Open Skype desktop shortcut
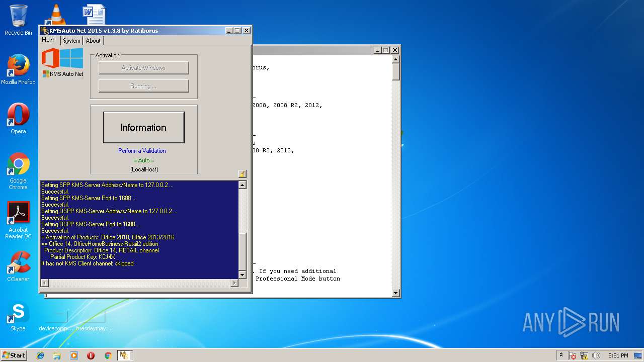The width and height of the screenshot is (644, 362). click(18, 316)
